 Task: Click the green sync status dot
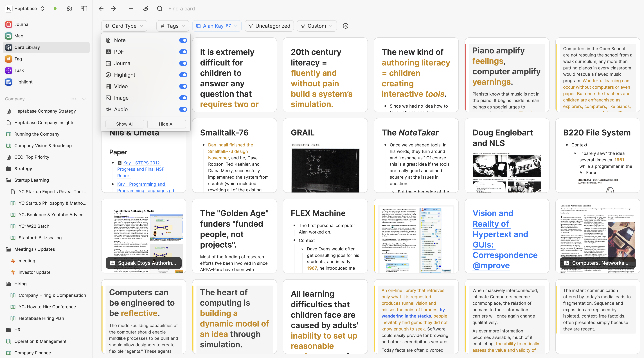(x=55, y=9)
